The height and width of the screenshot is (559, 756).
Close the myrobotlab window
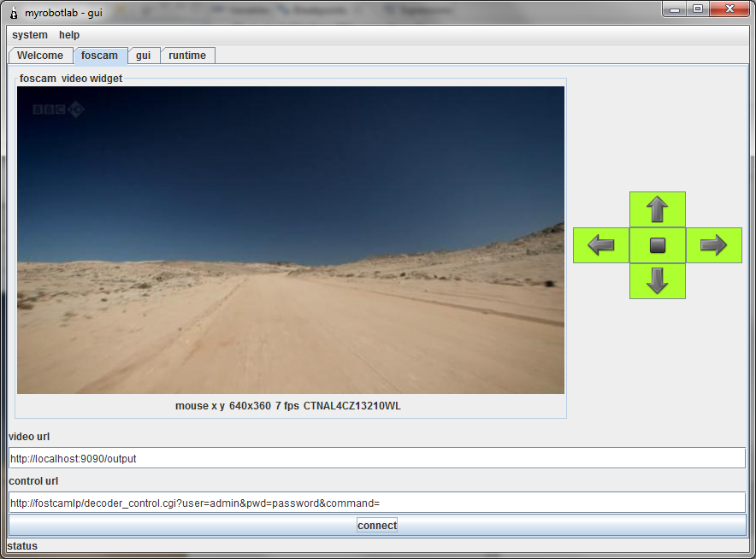click(729, 9)
